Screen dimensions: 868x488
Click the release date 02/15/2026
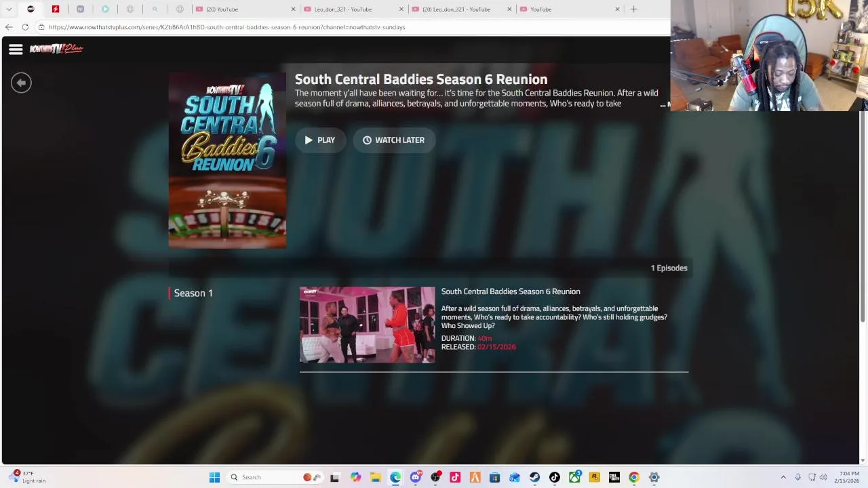tap(496, 347)
